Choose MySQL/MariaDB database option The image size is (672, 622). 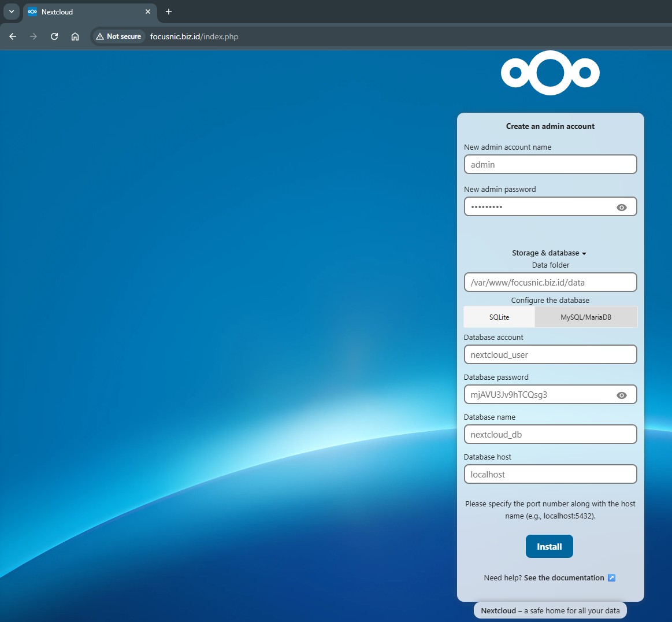click(x=586, y=317)
